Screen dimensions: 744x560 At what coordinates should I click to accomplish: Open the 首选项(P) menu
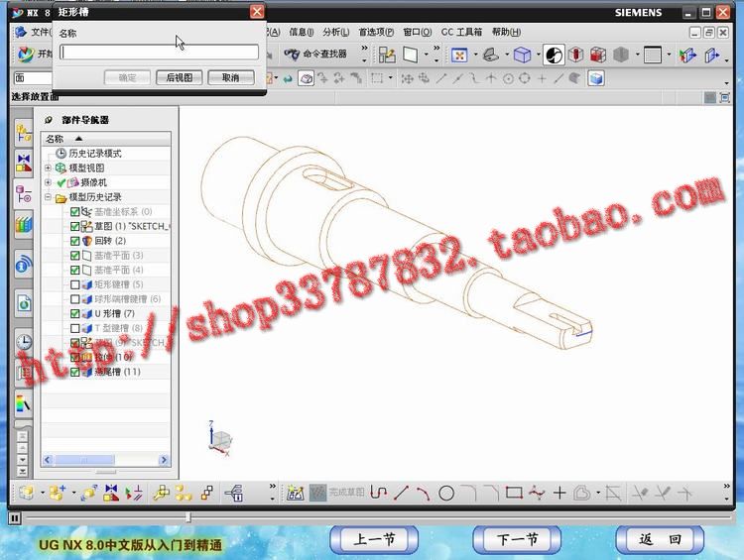[376, 32]
